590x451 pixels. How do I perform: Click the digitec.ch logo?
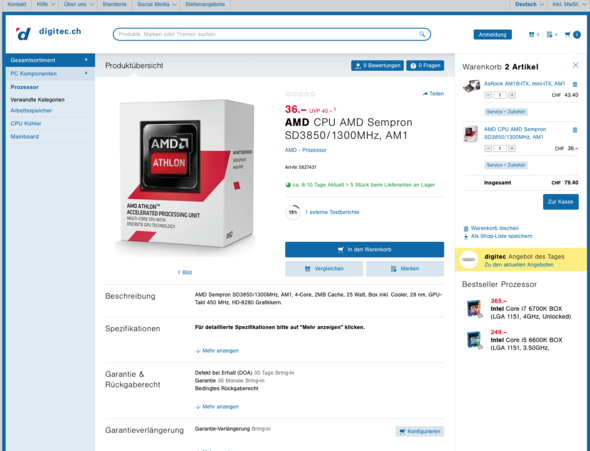(48, 33)
